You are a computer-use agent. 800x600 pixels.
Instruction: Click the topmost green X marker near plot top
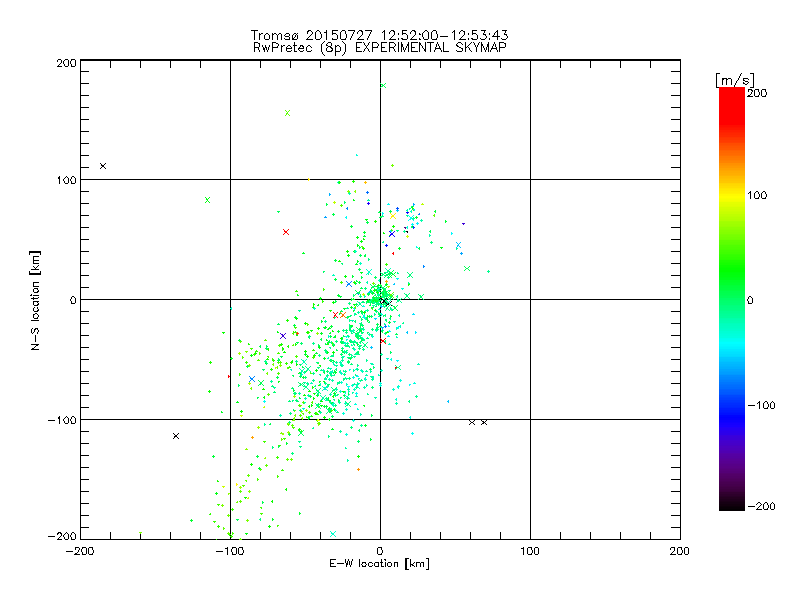pos(383,85)
